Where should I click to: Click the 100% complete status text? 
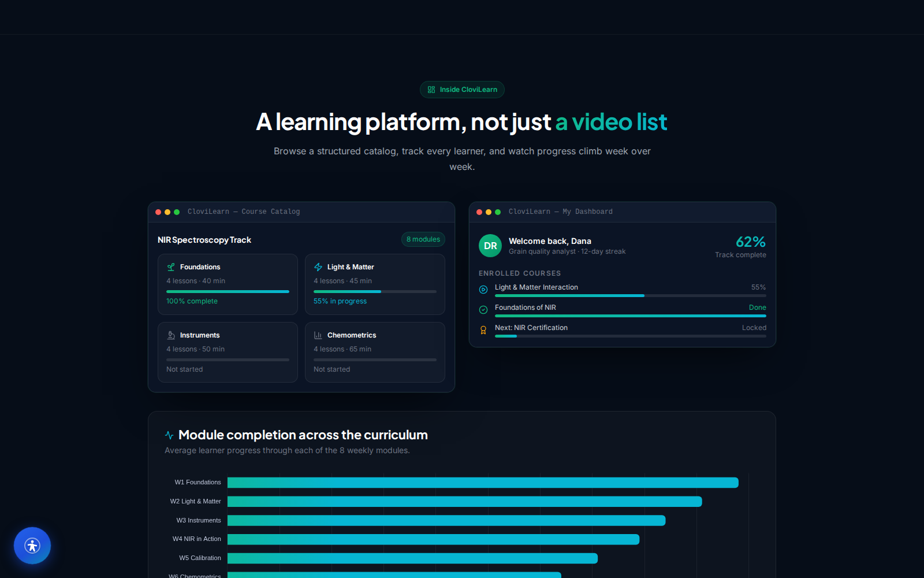coord(192,301)
